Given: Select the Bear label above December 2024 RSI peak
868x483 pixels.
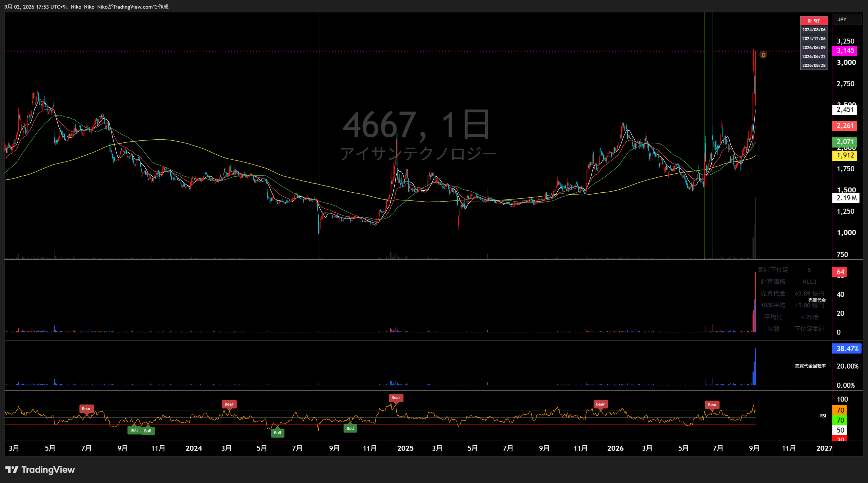Looking at the screenshot, I should (x=396, y=398).
